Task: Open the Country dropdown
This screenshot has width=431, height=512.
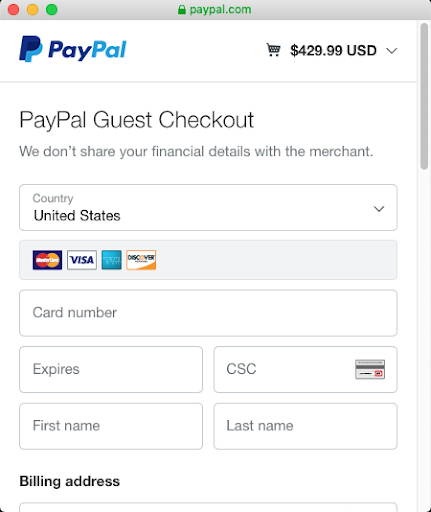Action: 208,207
